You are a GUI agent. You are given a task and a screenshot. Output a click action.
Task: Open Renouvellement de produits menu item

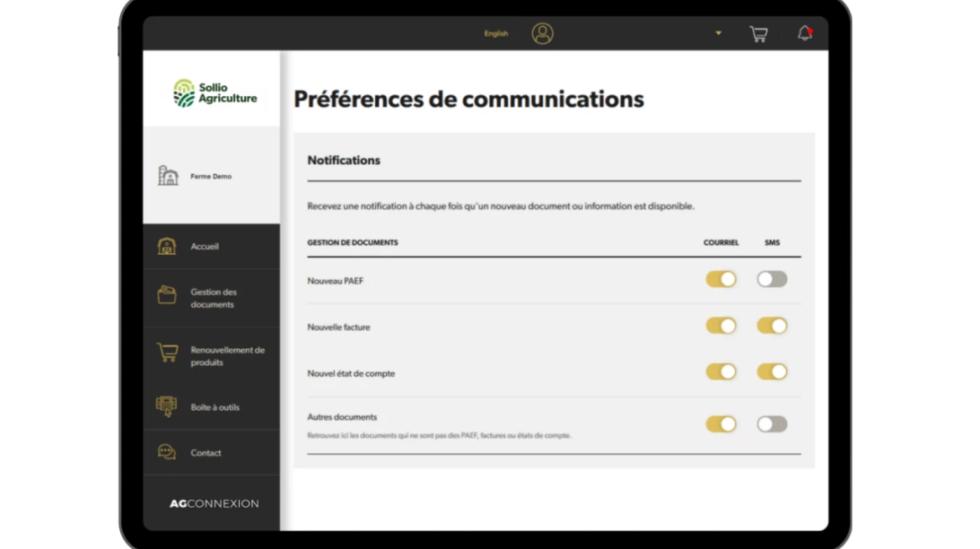point(211,356)
